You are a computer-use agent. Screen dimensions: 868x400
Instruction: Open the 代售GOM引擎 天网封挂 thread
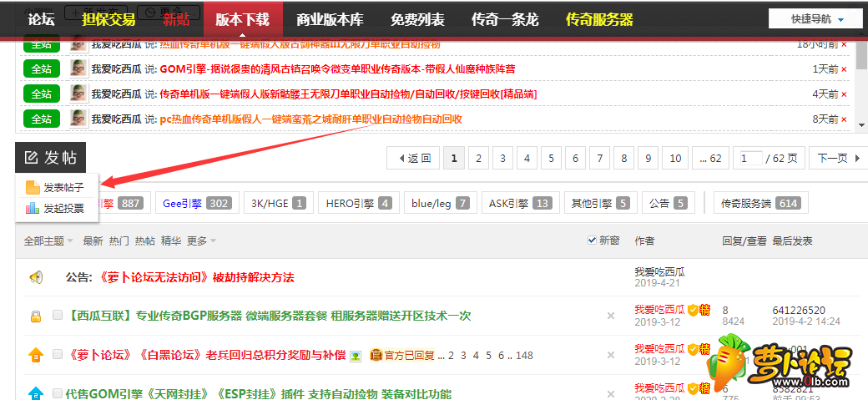[259, 394]
